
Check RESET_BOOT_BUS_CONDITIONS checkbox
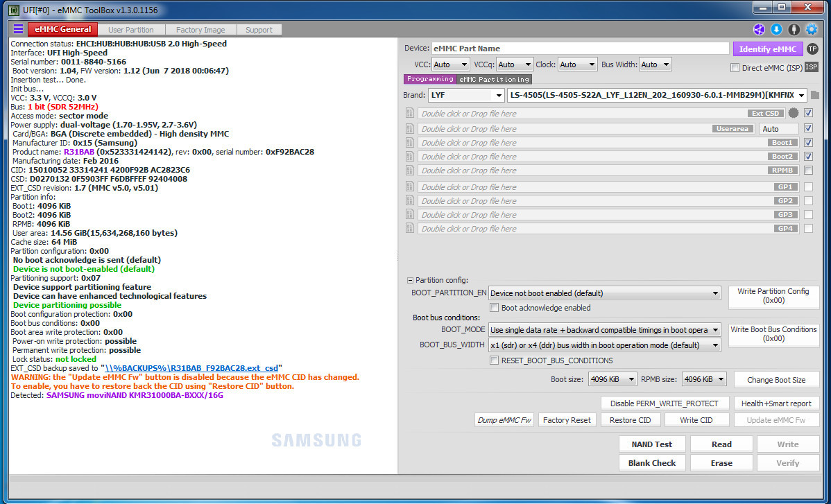tap(494, 360)
